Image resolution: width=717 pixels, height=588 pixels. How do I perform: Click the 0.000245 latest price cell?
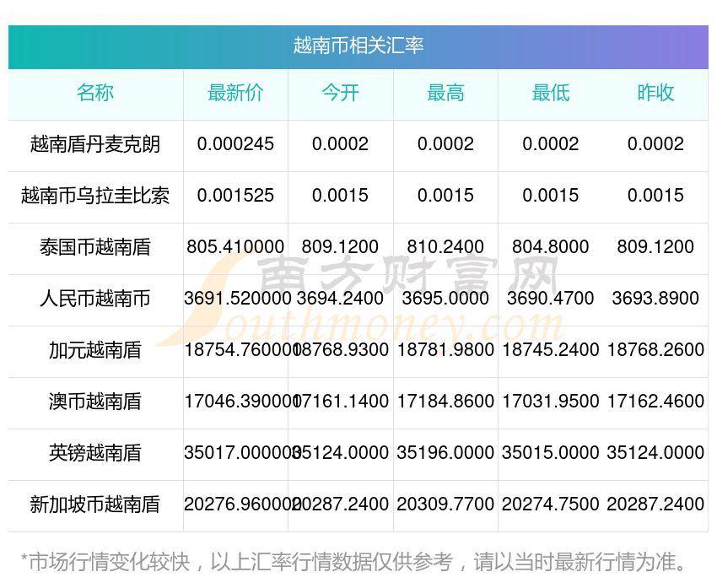pos(235,144)
